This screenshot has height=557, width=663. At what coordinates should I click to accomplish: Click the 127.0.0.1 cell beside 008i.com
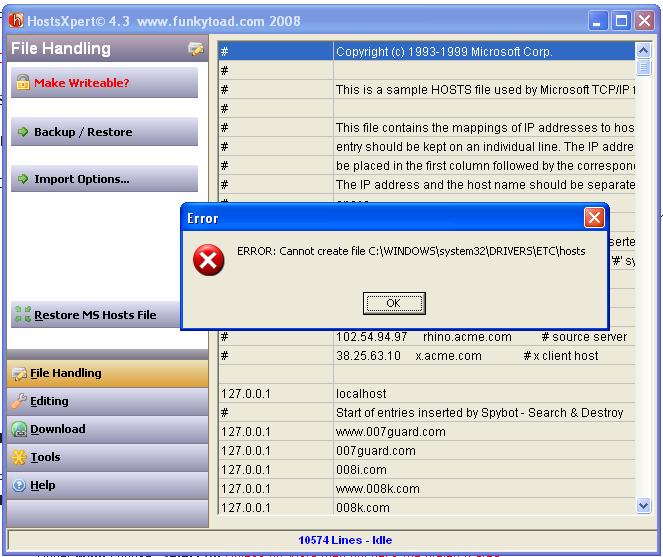[x=276, y=470]
